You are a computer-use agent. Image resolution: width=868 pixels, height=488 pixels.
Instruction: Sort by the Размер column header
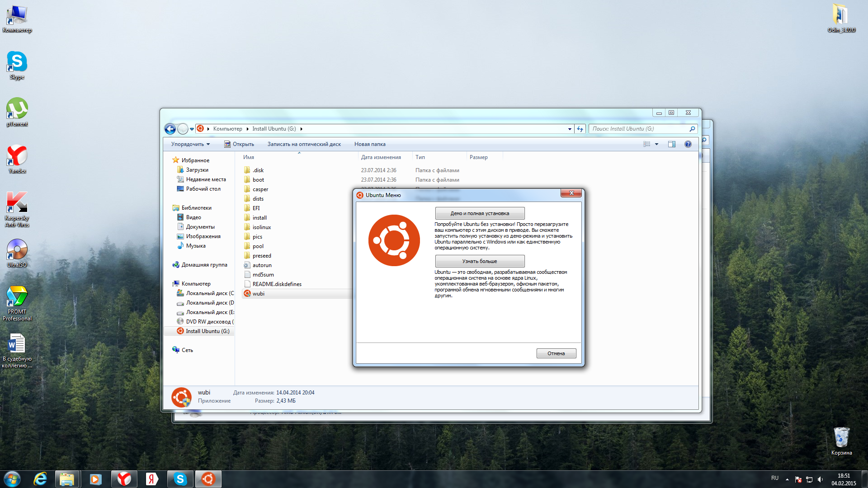click(x=485, y=157)
